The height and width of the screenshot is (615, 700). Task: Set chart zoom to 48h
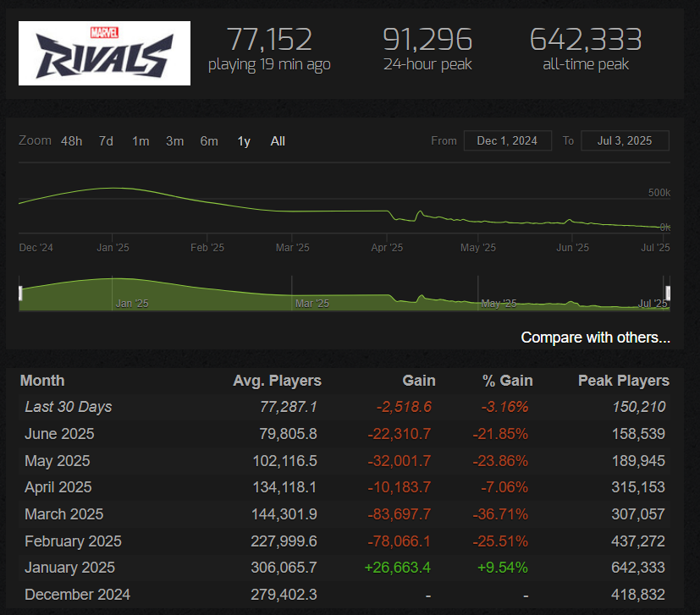click(71, 141)
